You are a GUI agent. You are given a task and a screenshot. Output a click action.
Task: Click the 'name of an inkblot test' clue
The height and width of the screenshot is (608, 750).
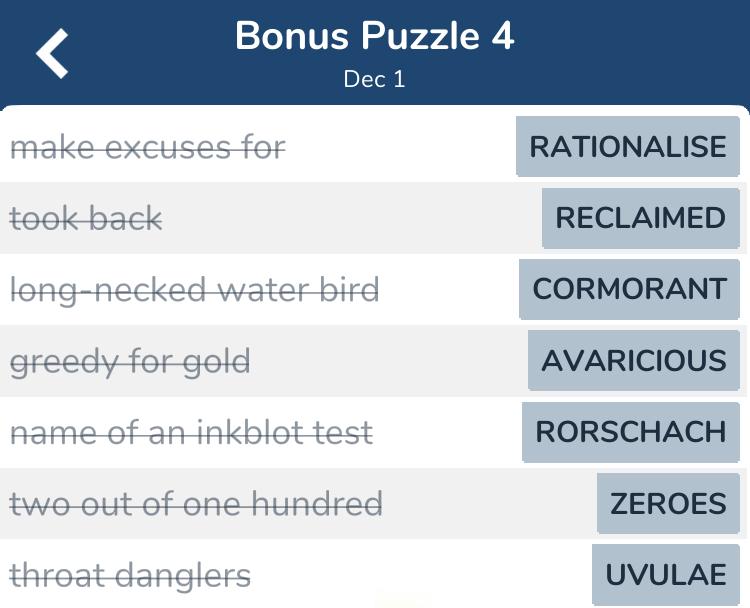(x=191, y=432)
